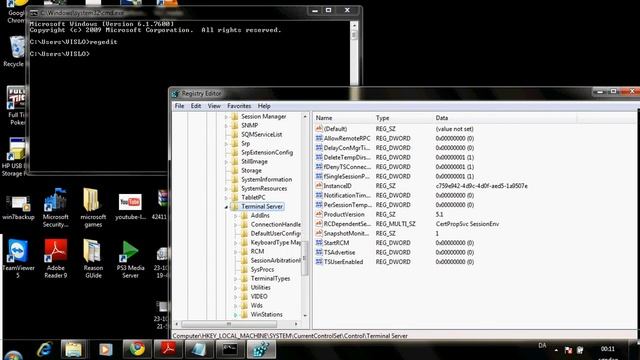Open Windows Media Player from the taskbar
Viewport: 640px width, 360px height.
(x=105, y=349)
